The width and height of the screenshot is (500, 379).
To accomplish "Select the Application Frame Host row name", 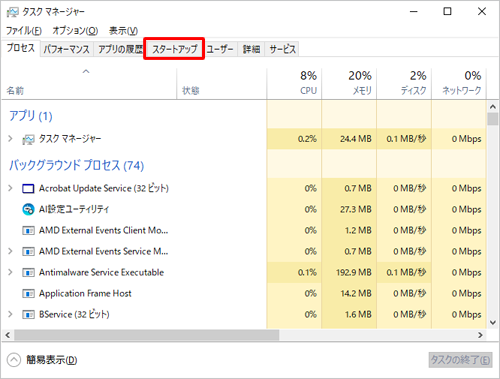I will [85, 293].
